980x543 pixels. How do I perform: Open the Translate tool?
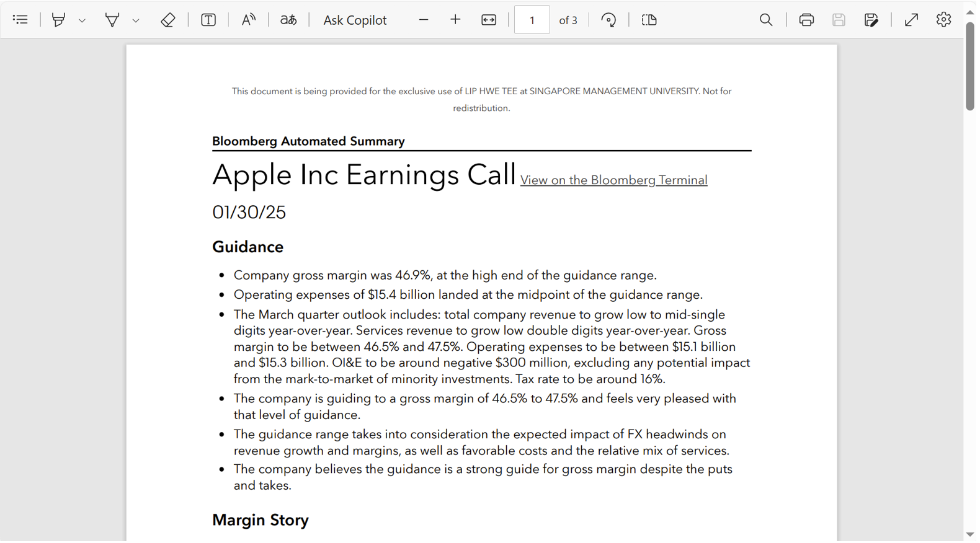click(288, 20)
